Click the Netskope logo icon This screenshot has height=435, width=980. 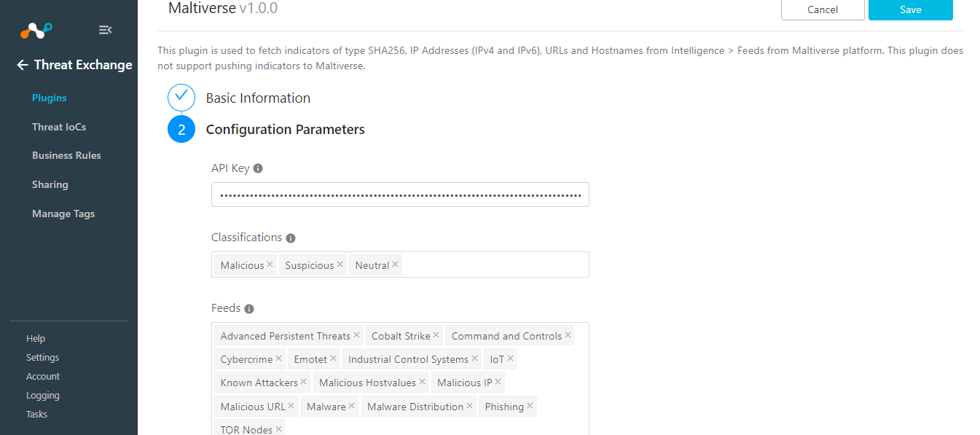pos(36,31)
